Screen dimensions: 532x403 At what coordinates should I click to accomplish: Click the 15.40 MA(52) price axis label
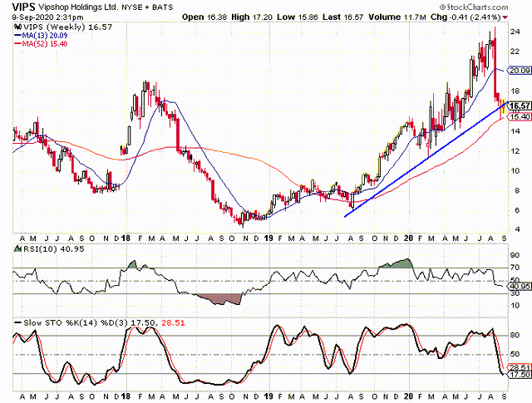click(x=520, y=116)
